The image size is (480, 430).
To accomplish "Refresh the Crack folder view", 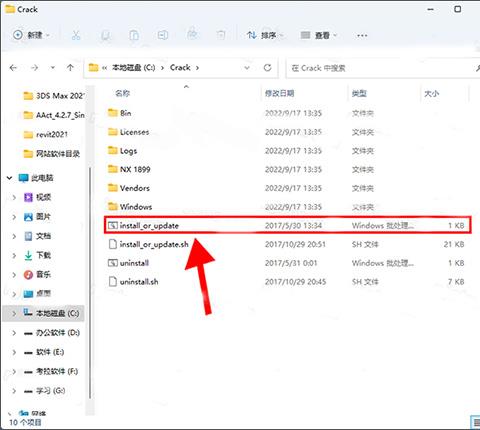I will click(x=267, y=68).
